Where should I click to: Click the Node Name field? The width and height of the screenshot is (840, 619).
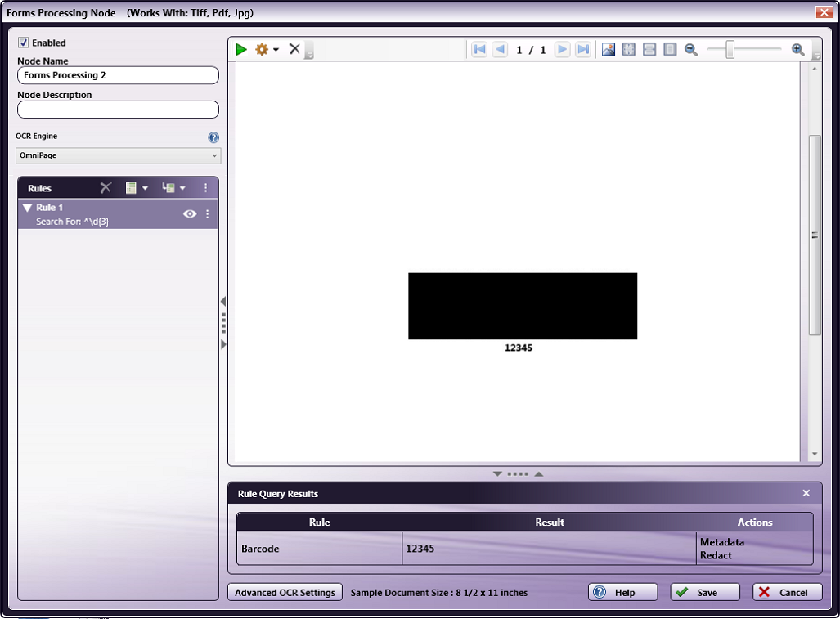click(x=118, y=75)
